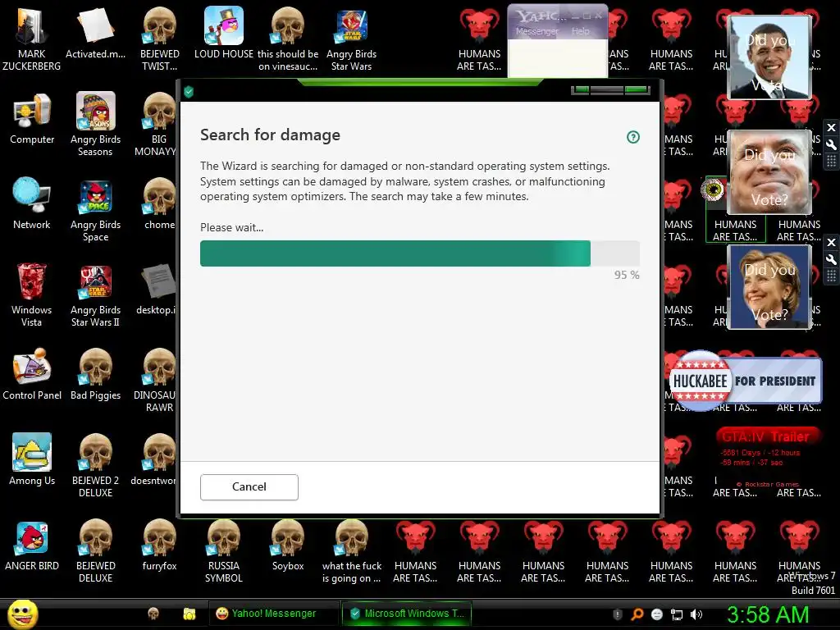Viewport: 840px width, 630px height.
Task: Open the LOUD HOUSE shortcut
Action: click(224, 33)
